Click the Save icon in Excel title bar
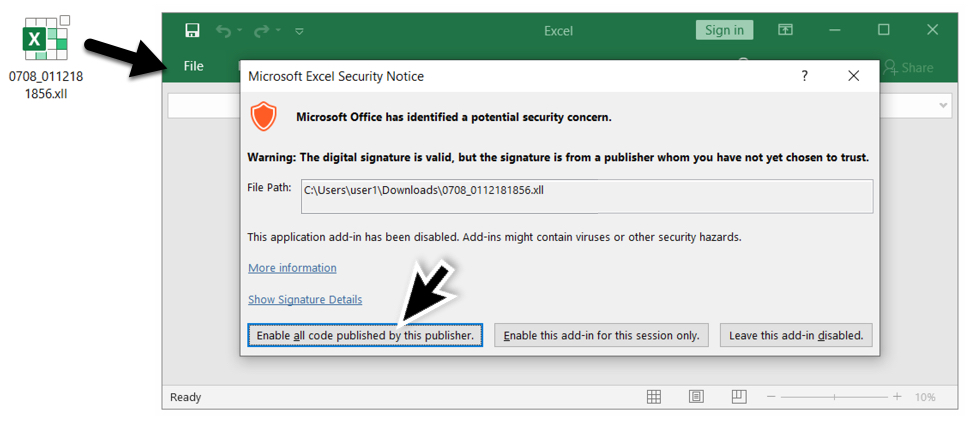The height and width of the screenshot is (421, 975). [x=192, y=31]
